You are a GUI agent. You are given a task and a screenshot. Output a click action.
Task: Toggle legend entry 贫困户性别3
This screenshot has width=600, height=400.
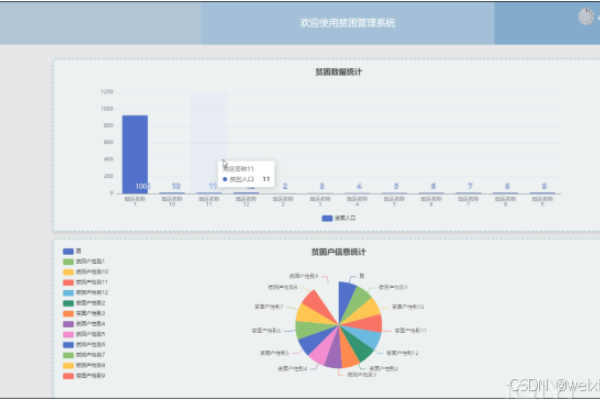[84, 313]
